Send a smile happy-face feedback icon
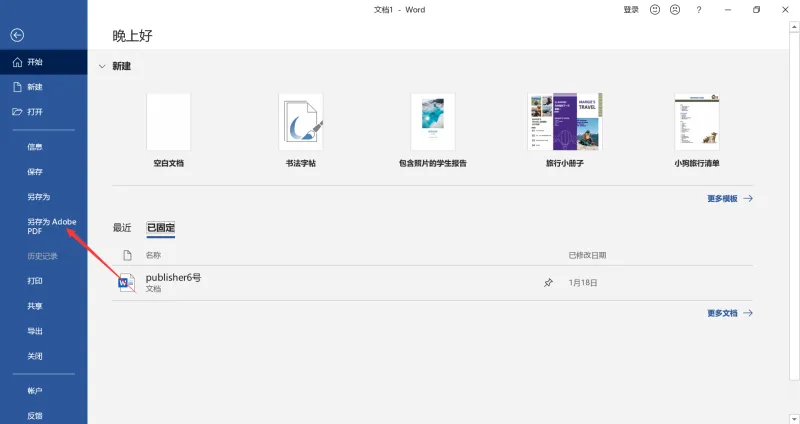The width and height of the screenshot is (800, 424). point(655,10)
